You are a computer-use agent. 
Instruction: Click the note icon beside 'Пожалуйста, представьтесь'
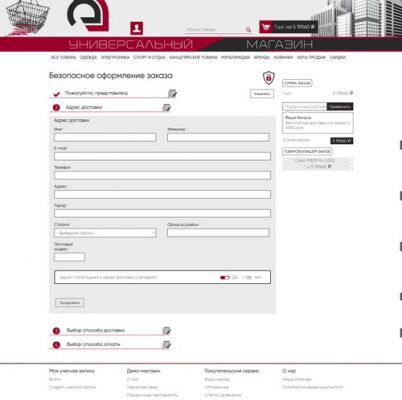click(172, 94)
